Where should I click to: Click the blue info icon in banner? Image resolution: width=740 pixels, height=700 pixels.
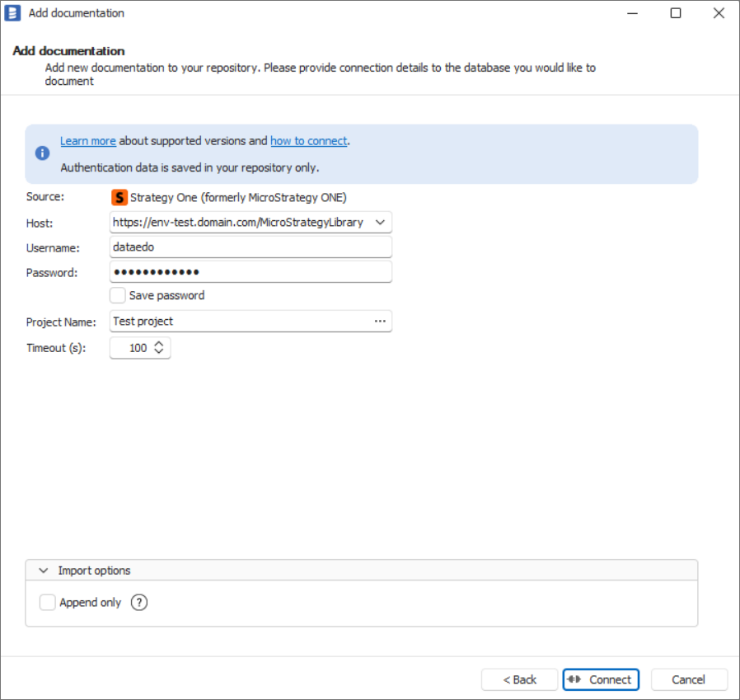(x=42, y=154)
